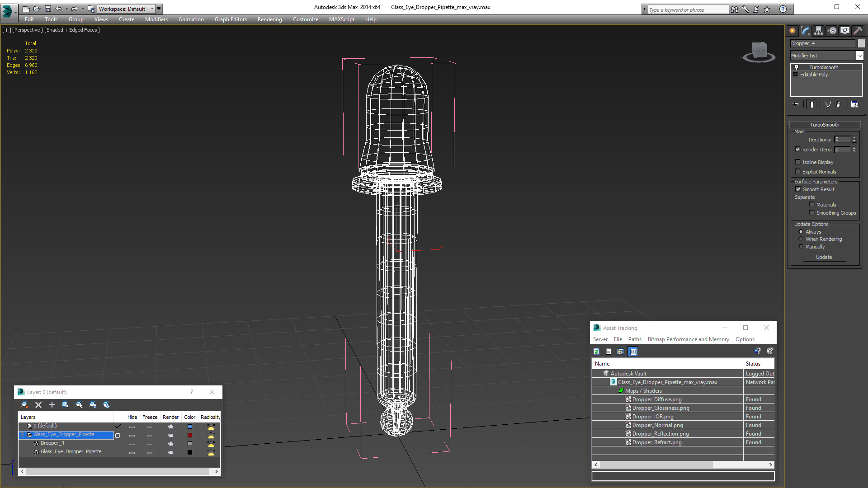Click Add Selected Objects plus icon

pyautogui.click(x=52, y=405)
